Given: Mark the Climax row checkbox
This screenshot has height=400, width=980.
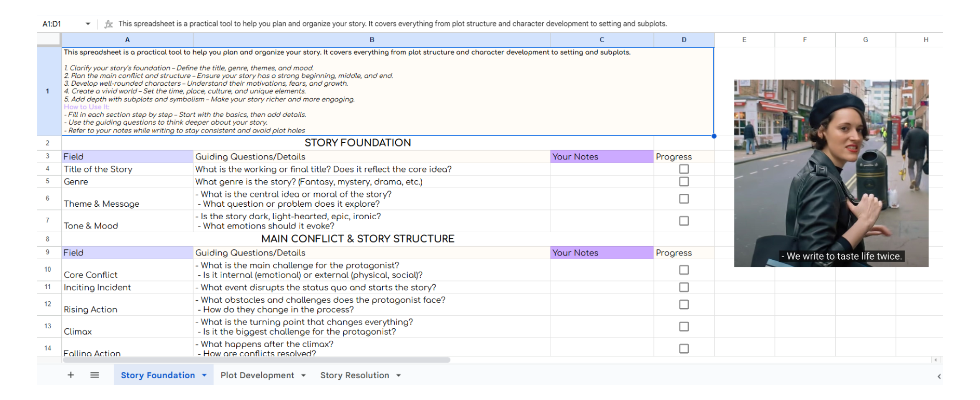Looking at the screenshot, I should [x=684, y=327].
